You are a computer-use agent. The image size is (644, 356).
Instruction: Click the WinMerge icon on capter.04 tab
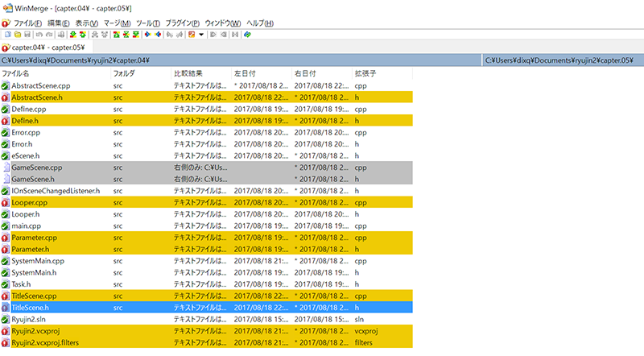6,48
